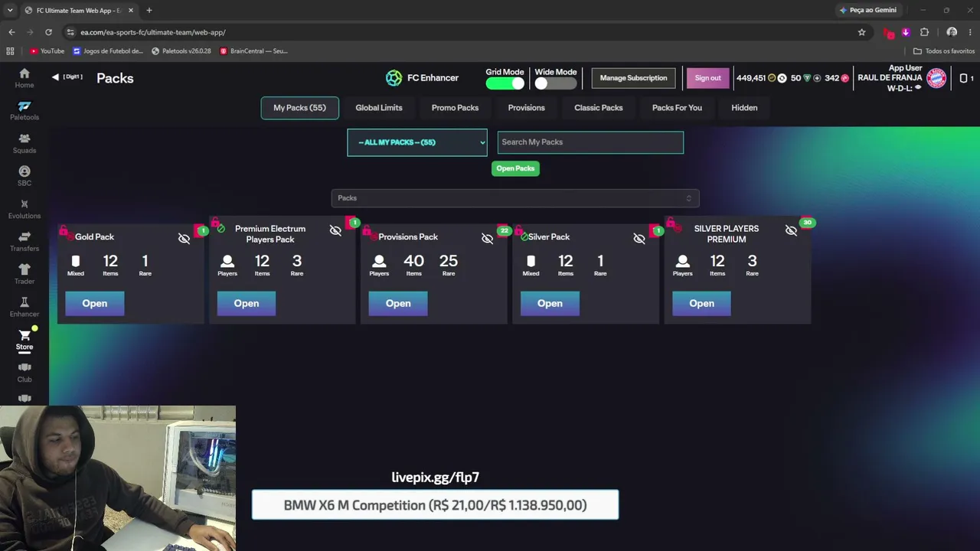Open the Chrome apps grid
This screenshot has height=551, width=980.
point(10,51)
